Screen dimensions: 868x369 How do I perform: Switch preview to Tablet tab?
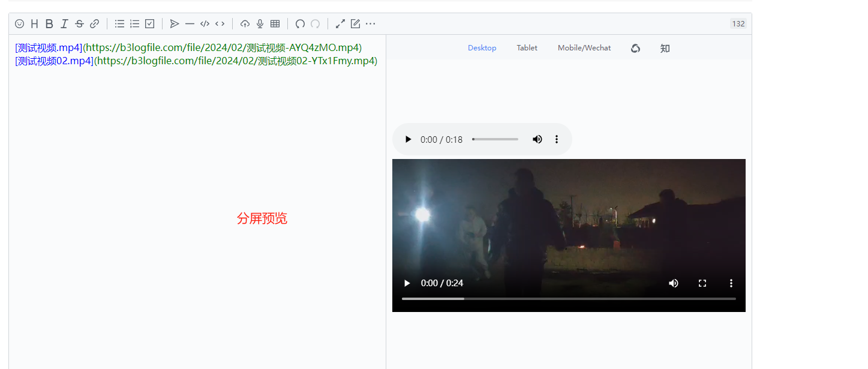click(527, 48)
